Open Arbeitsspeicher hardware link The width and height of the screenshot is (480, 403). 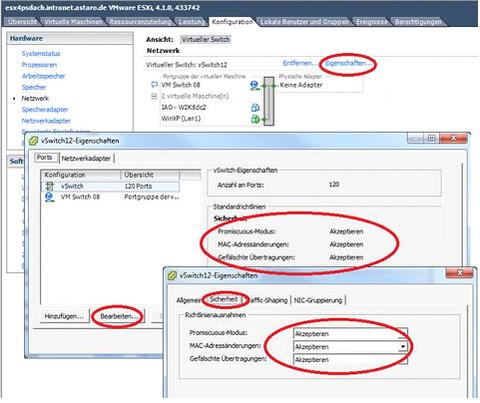tap(43, 76)
